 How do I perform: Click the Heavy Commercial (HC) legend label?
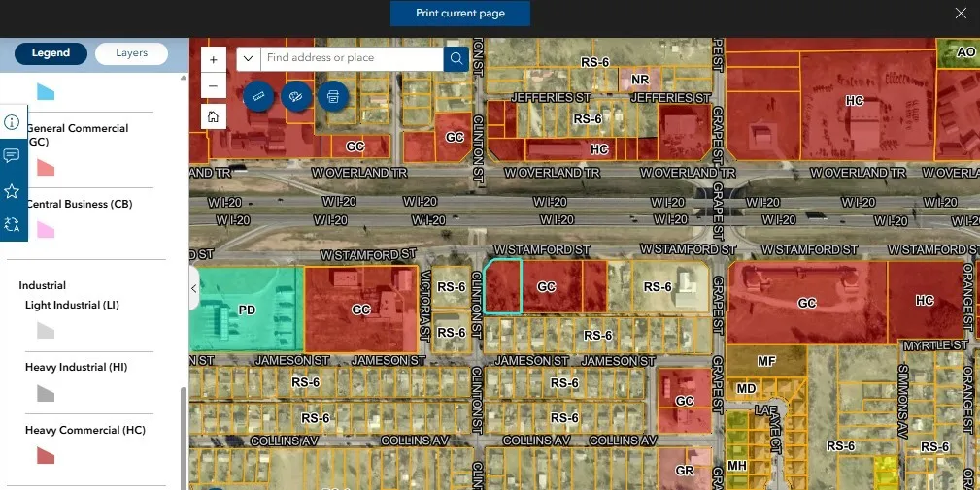(85, 430)
